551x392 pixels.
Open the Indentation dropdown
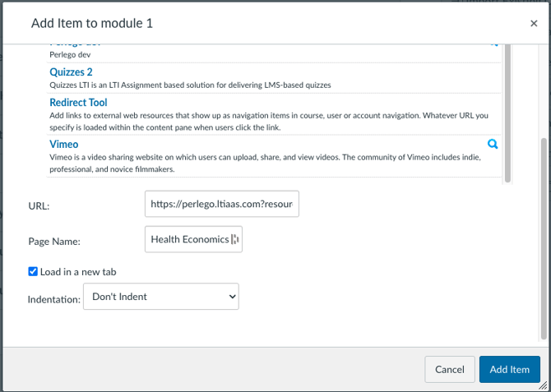click(x=160, y=297)
